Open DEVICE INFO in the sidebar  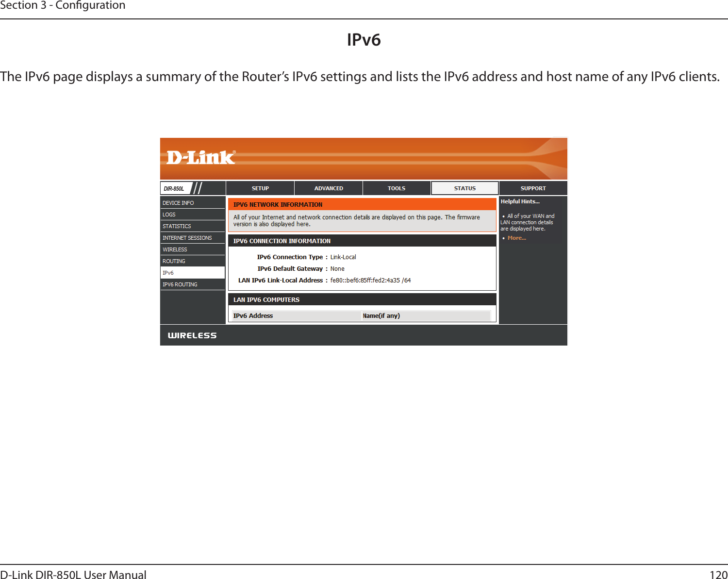pyautogui.click(x=193, y=203)
